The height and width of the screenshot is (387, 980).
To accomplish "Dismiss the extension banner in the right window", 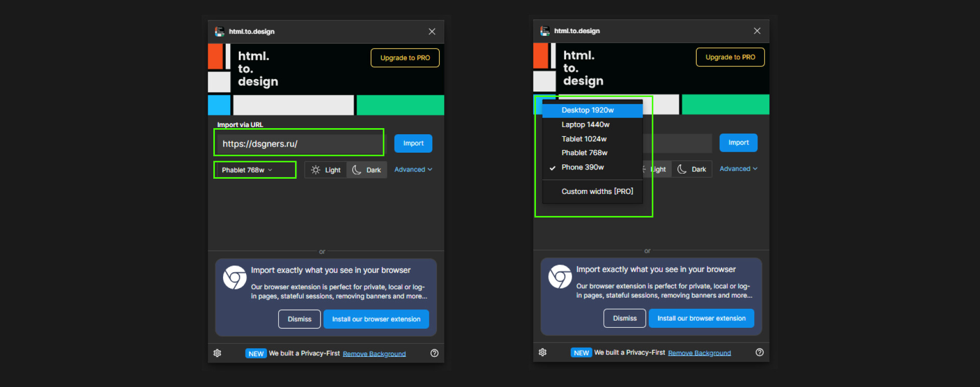I will pos(625,318).
